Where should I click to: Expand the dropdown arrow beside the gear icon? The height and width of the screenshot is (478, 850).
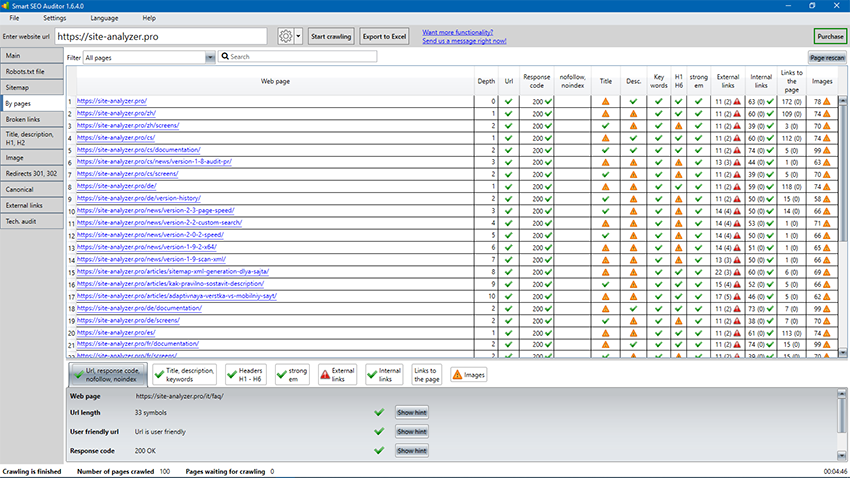coord(298,36)
